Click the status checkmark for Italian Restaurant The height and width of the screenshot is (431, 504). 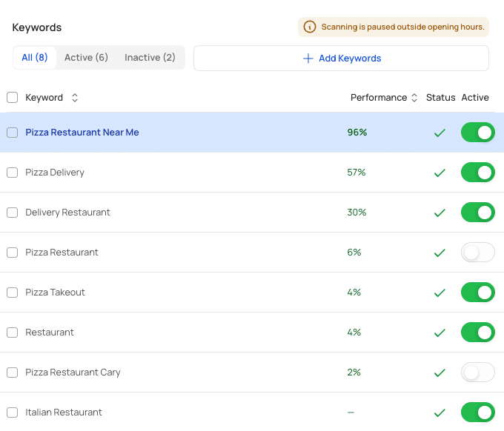point(440,412)
